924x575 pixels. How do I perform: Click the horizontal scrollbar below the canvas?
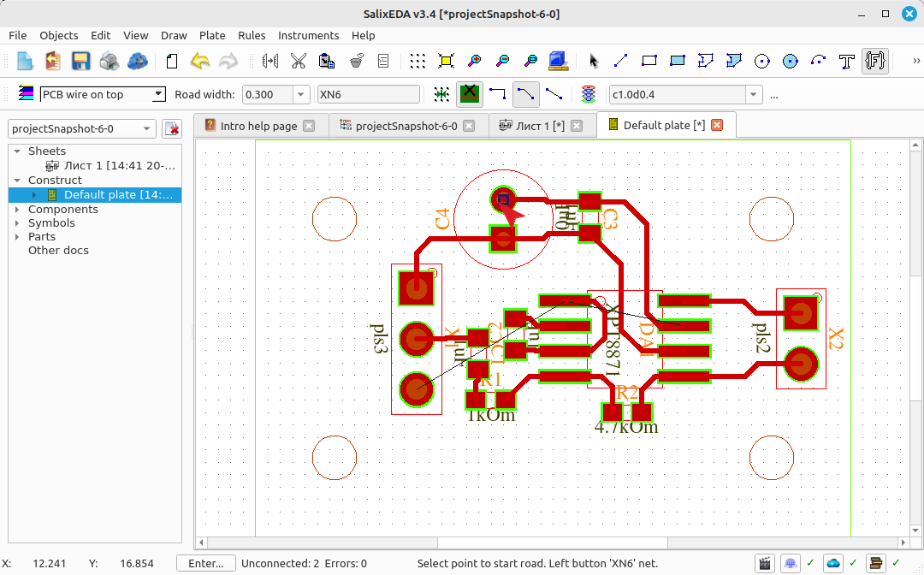(552, 542)
